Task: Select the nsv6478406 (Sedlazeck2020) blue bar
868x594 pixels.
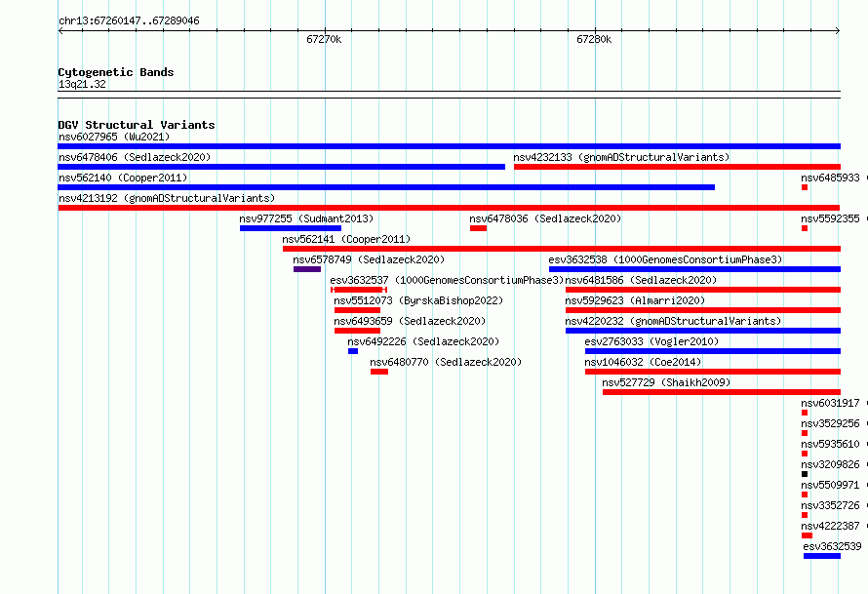Action: pos(281,167)
